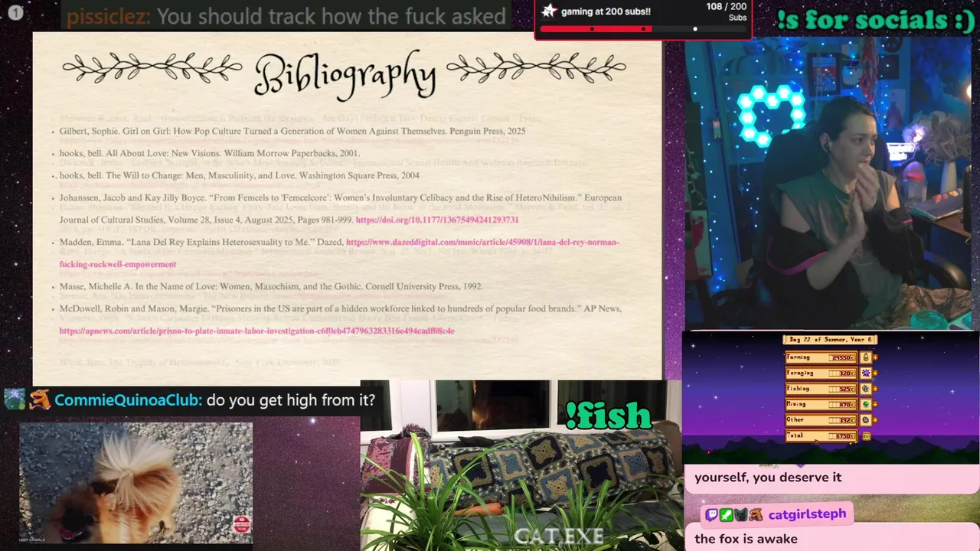Expand Fishing earnings details arrow

tap(875, 389)
